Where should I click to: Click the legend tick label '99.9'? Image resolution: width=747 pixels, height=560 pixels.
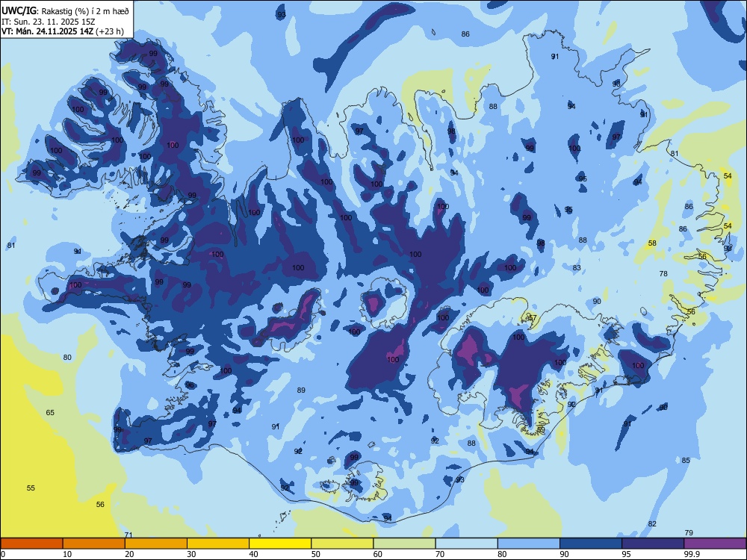[x=692, y=554]
